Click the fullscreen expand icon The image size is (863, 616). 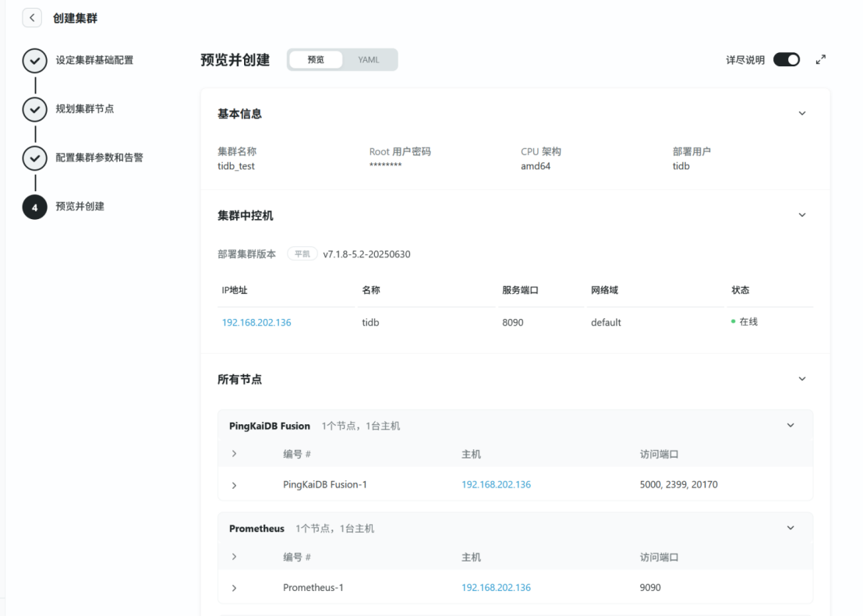(x=820, y=60)
